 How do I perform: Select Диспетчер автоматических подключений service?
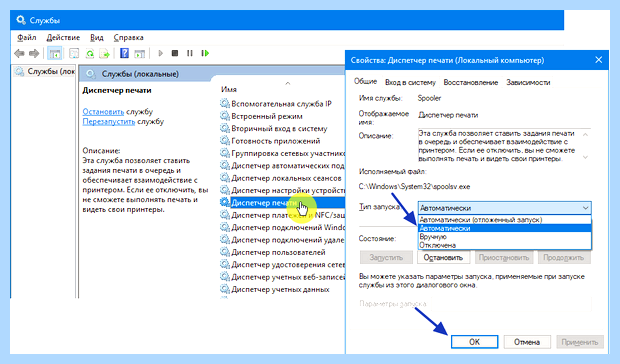pos(282,166)
